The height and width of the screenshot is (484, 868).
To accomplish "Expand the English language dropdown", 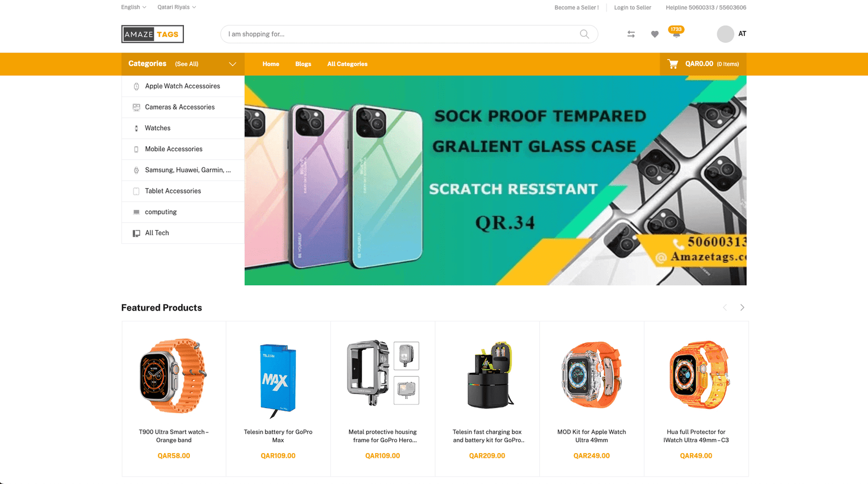I will coord(133,7).
